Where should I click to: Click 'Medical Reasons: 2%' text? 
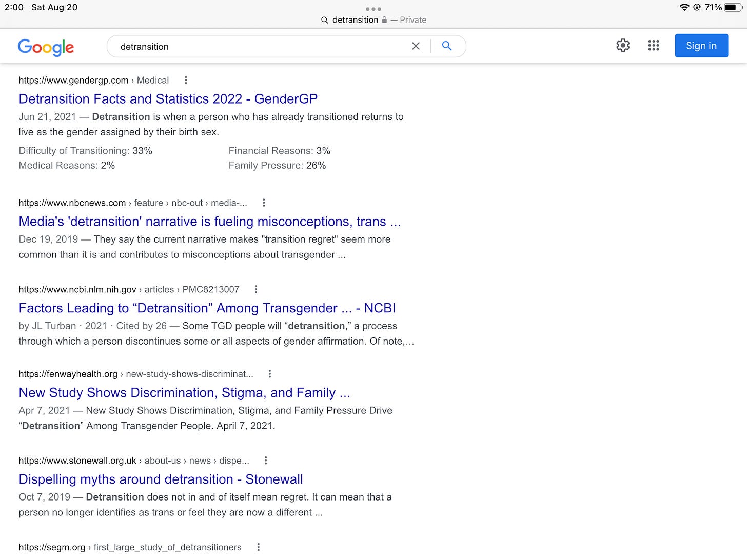[67, 165]
